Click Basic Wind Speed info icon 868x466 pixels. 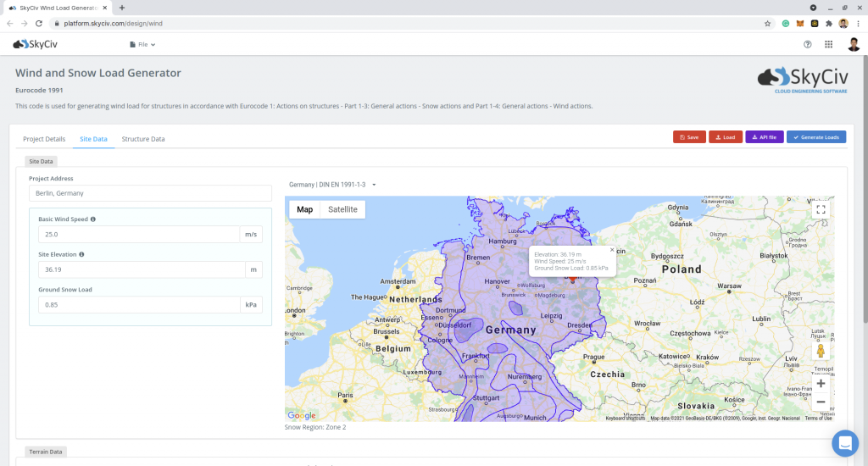point(93,219)
